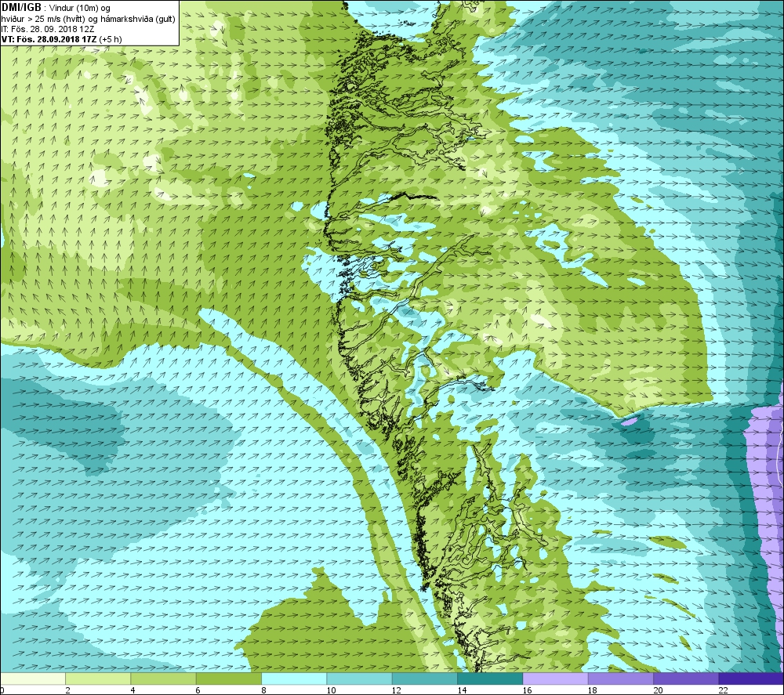The width and height of the screenshot is (784, 695).
Task: Click the 'VT: Fös. 28.09.2018 17Z' valid time line
Action: (49, 39)
